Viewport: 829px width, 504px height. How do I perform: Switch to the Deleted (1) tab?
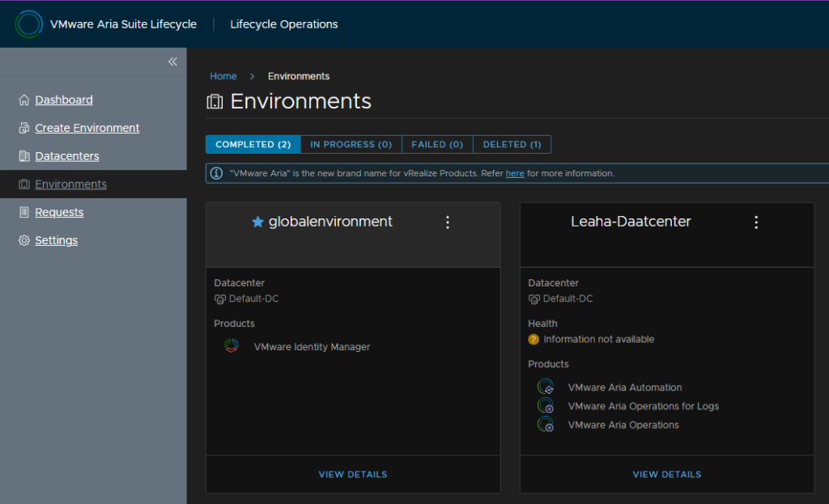[512, 144]
